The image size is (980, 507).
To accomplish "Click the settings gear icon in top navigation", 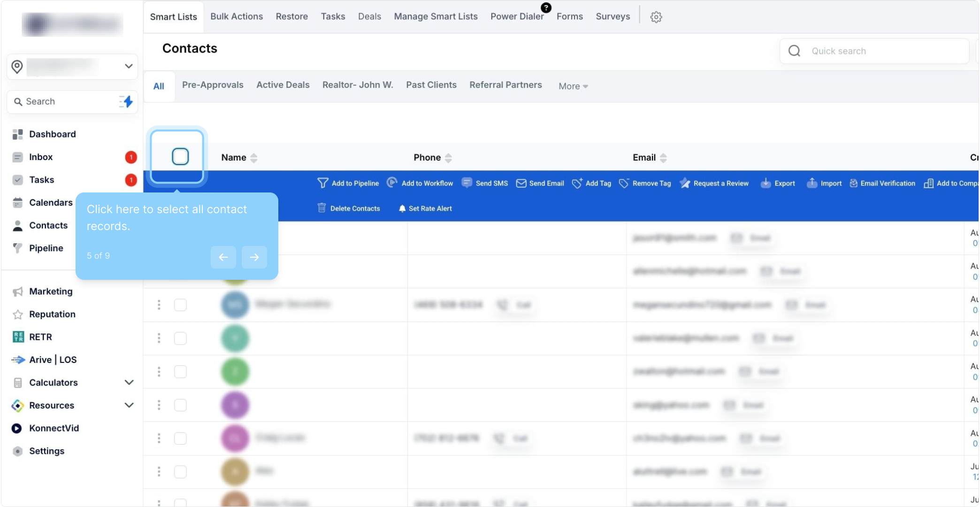I will [656, 17].
